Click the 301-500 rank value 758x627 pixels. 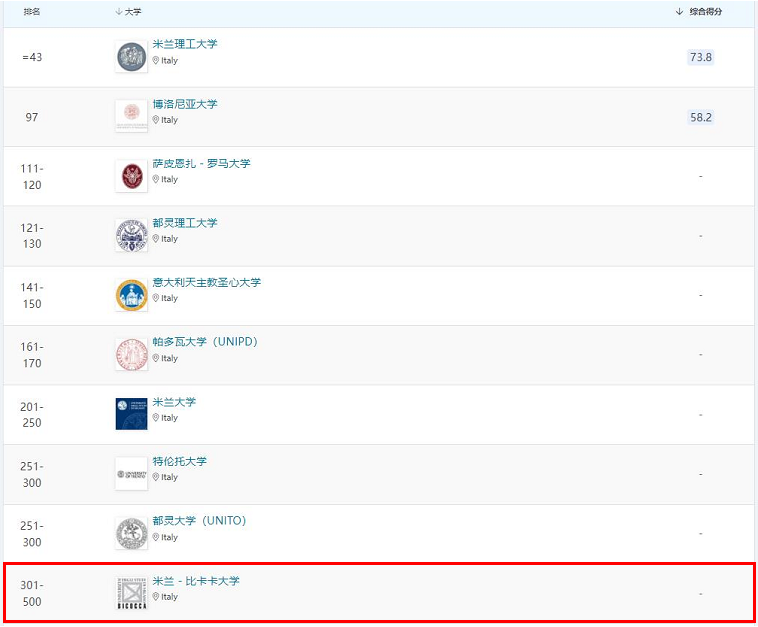coord(32,593)
